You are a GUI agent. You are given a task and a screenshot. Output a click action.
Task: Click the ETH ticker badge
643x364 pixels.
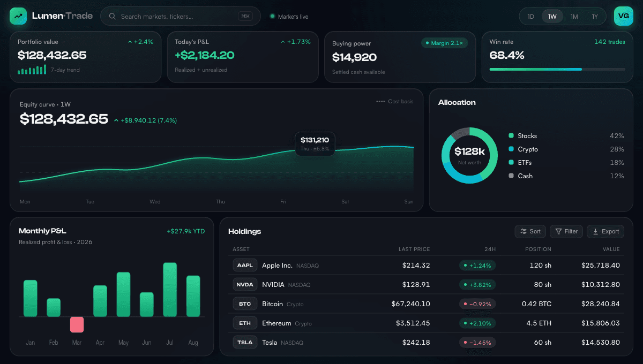point(245,323)
